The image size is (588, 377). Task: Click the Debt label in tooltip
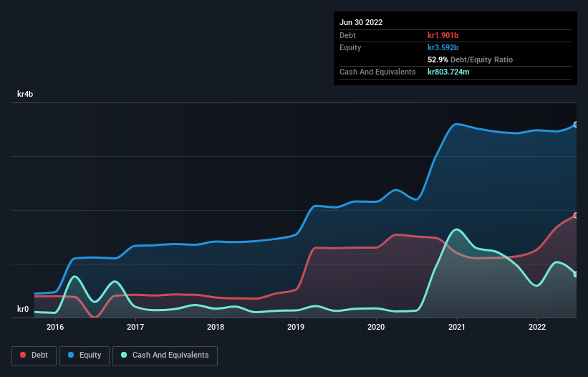[x=347, y=35]
